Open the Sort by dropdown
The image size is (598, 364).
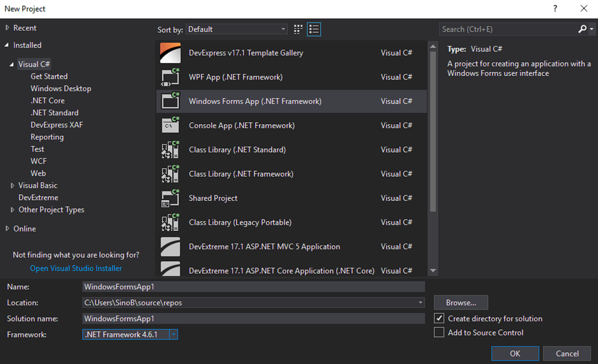point(283,29)
